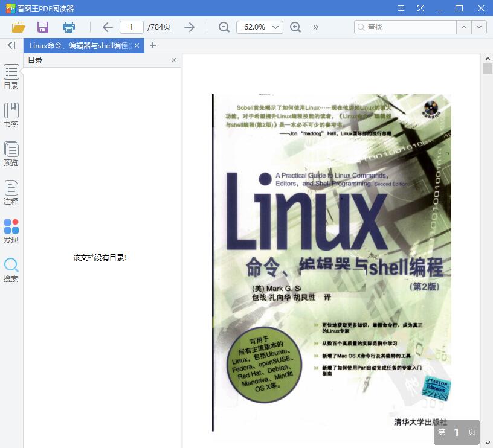Viewport: 493px width, 448px height.
Task: Open the 预览 thumbnails sidebar panel
Action: [x=11, y=154]
